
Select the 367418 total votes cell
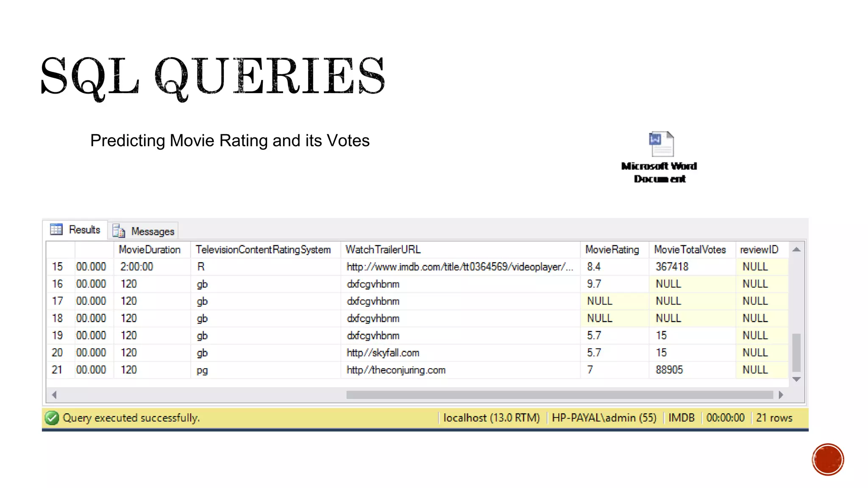point(672,267)
